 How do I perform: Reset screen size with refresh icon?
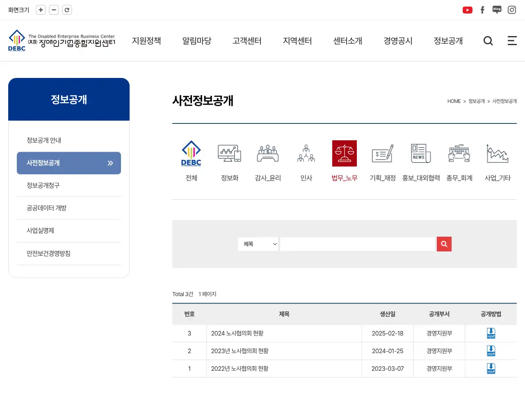coord(67,10)
